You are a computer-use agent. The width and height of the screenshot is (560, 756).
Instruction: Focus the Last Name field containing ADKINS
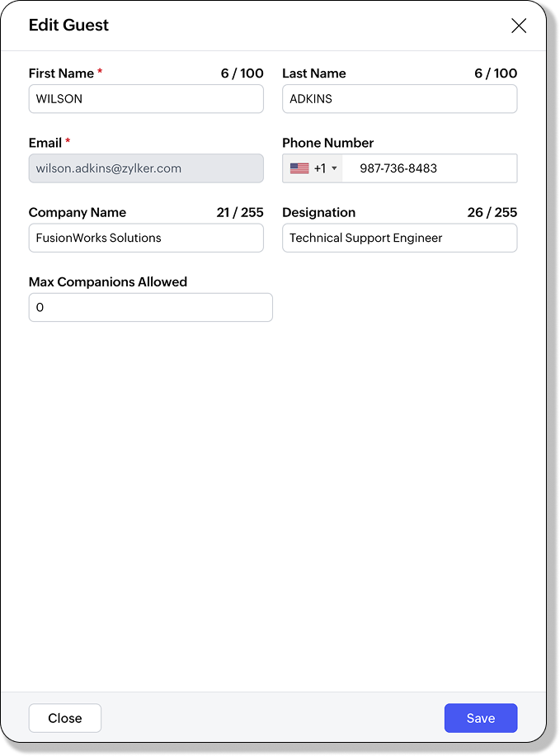(x=399, y=99)
